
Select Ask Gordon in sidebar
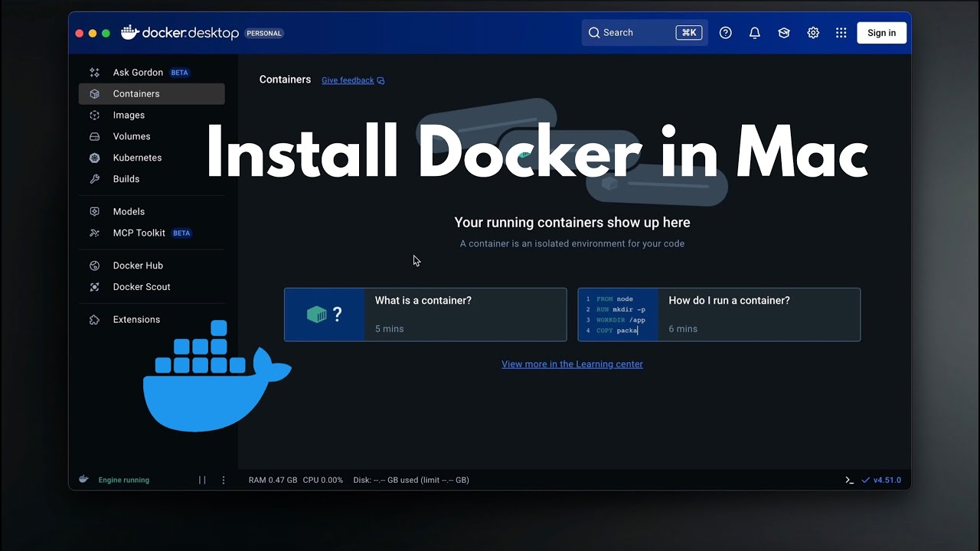[152, 73]
